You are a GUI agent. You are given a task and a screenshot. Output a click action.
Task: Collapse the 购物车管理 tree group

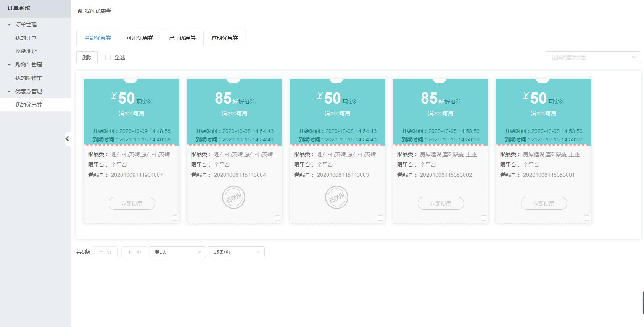pyautogui.click(x=9, y=65)
